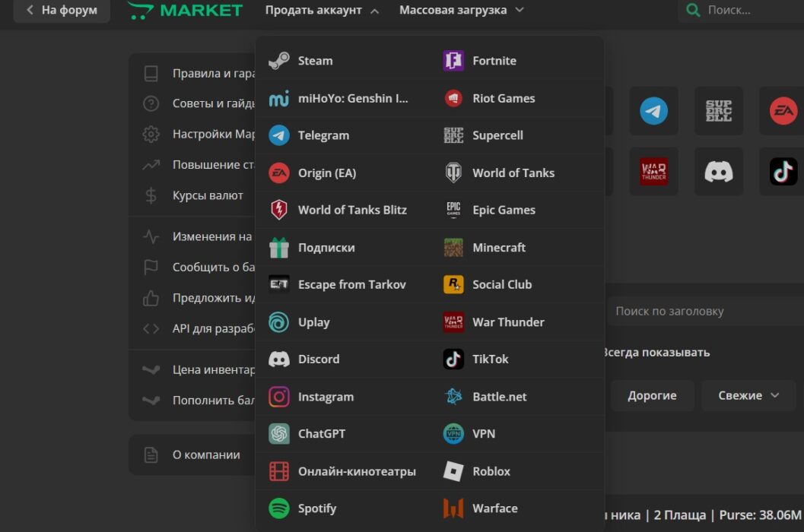Viewport: 804px width, 532px height.
Task: Open Настройки Маркета sidebar link
Action: click(x=192, y=135)
